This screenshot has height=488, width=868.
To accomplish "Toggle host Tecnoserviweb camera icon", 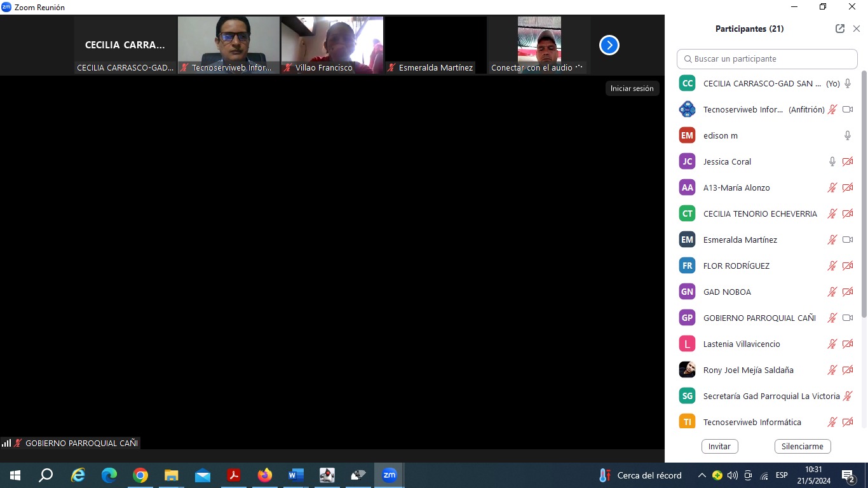I will 847,109.
